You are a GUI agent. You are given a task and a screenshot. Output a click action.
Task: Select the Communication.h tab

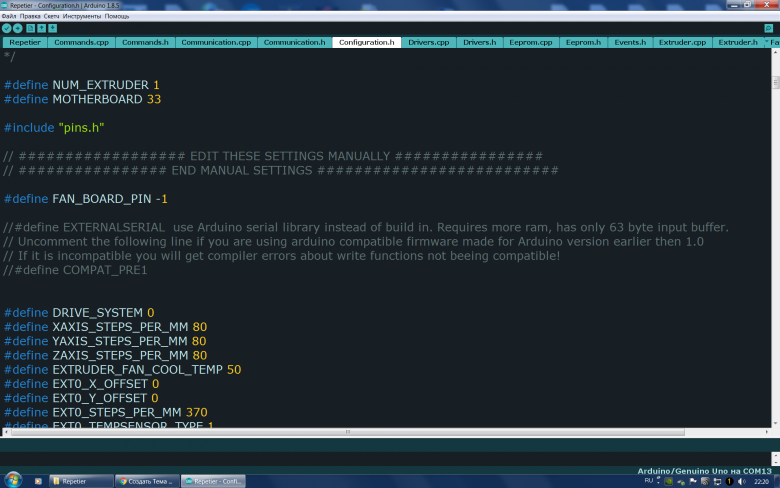pyautogui.click(x=295, y=43)
